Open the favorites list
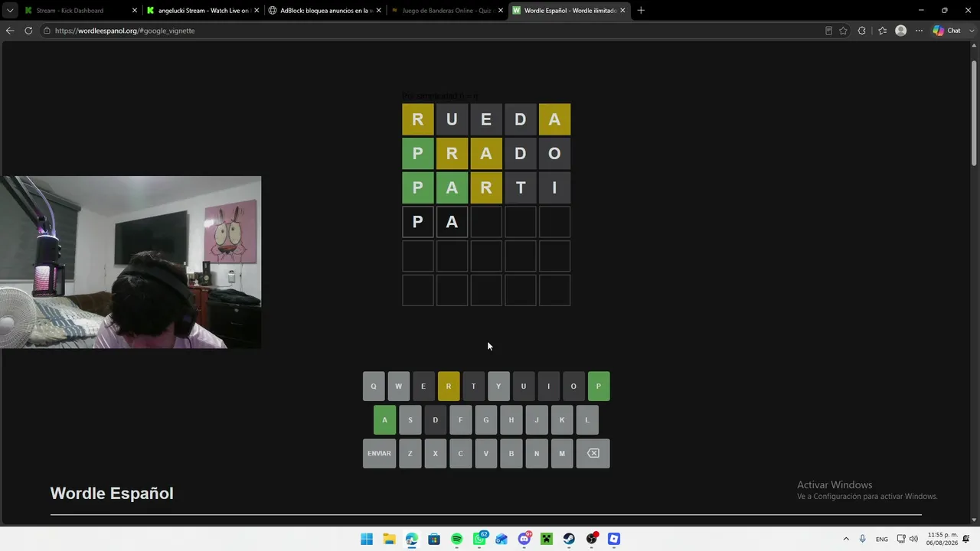The height and width of the screenshot is (551, 980). [882, 31]
